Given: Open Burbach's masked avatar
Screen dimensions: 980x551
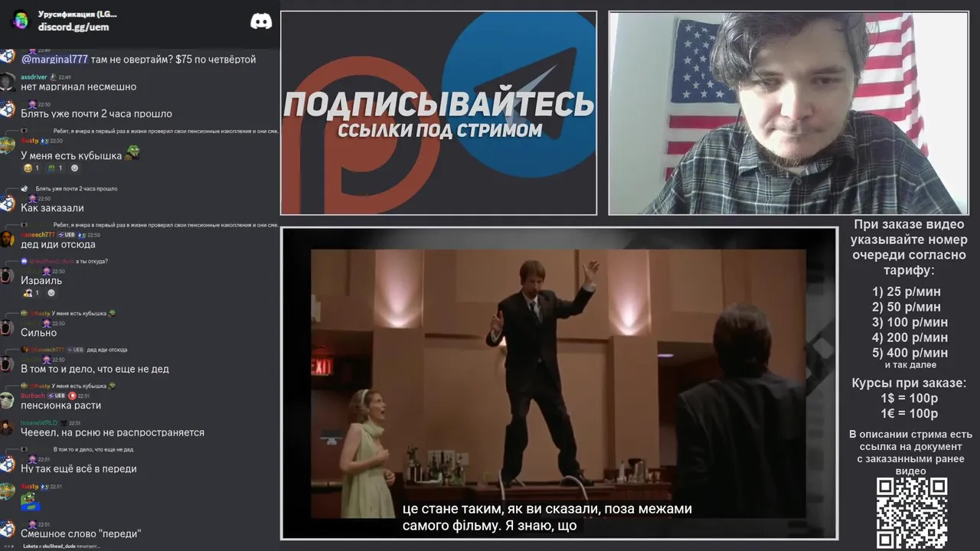Looking at the screenshot, I should point(8,400).
